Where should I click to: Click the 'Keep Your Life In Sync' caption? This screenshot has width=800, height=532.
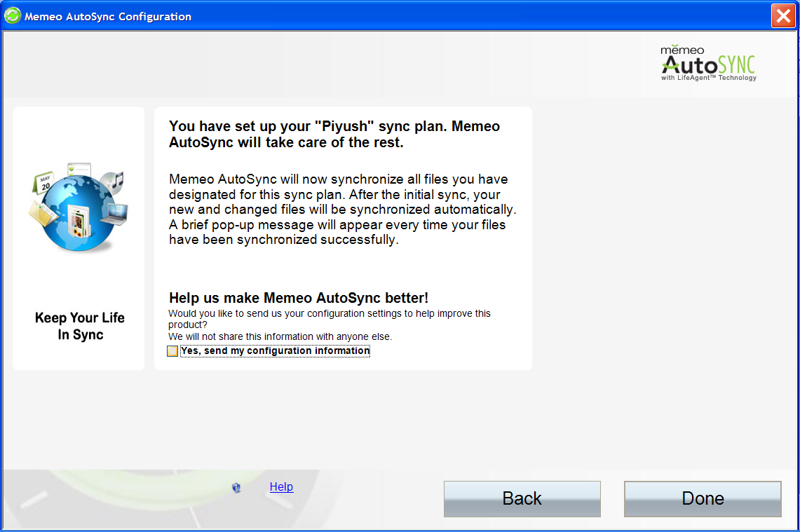pyautogui.click(x=80, y=326)
